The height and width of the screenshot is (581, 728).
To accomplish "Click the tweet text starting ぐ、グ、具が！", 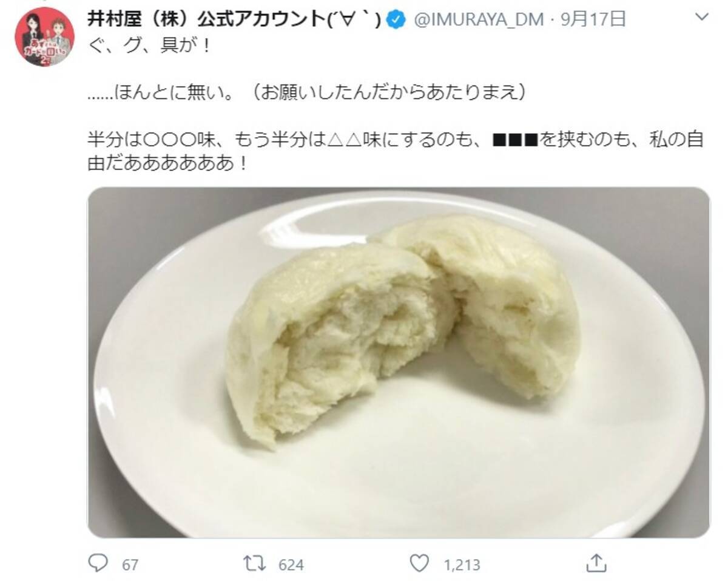I will [x=149, y=46].
